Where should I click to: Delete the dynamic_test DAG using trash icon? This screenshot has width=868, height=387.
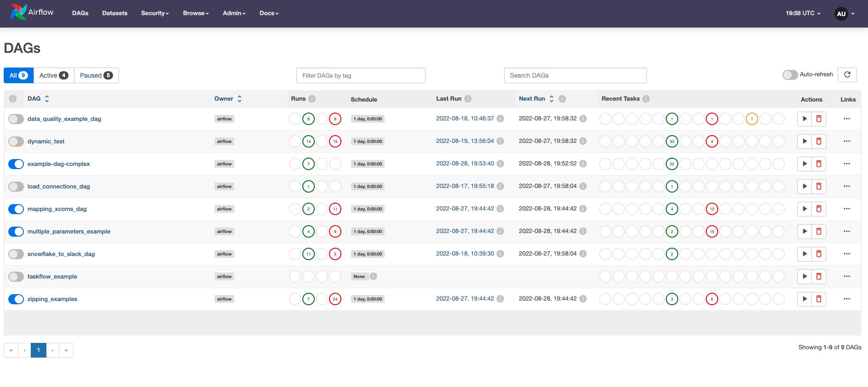[818, 142]
